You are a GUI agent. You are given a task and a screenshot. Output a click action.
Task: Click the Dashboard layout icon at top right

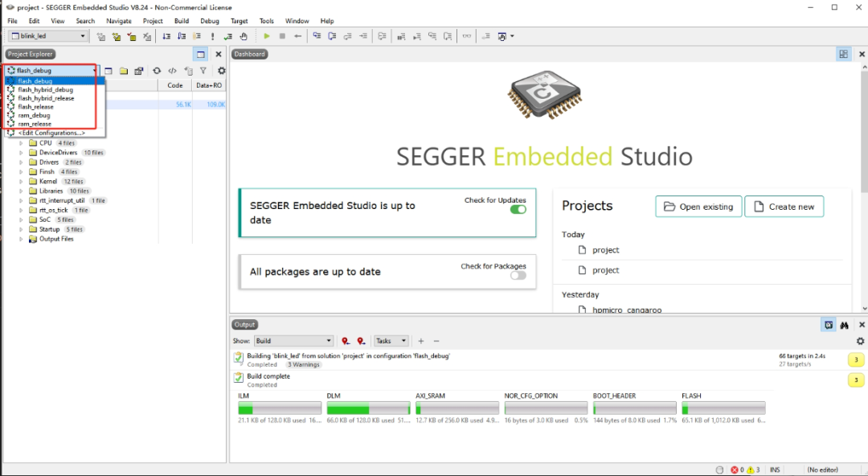tap(844, 54)
